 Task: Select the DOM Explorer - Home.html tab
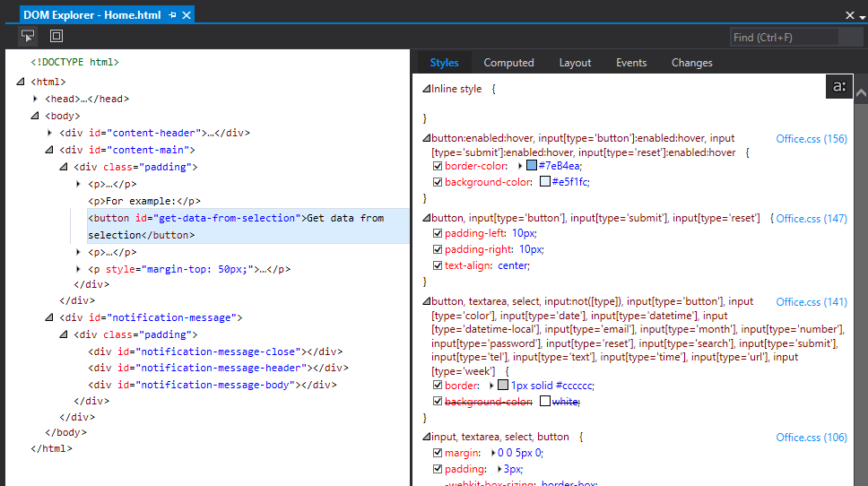91,15
